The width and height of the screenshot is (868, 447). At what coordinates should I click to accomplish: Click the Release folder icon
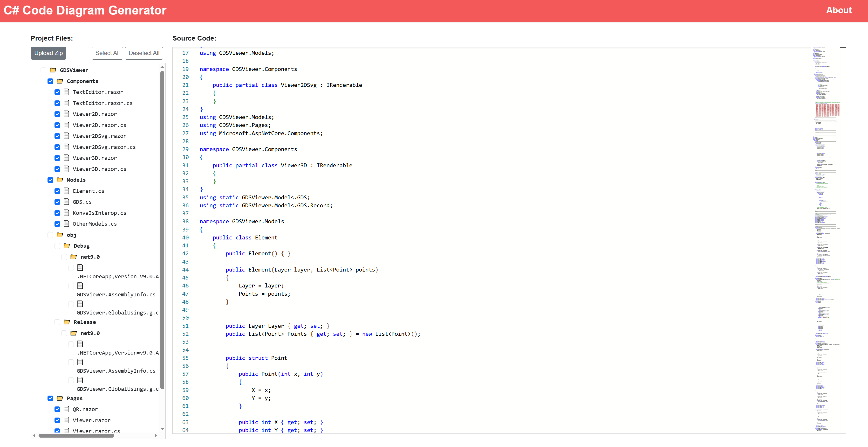(67, 322)
